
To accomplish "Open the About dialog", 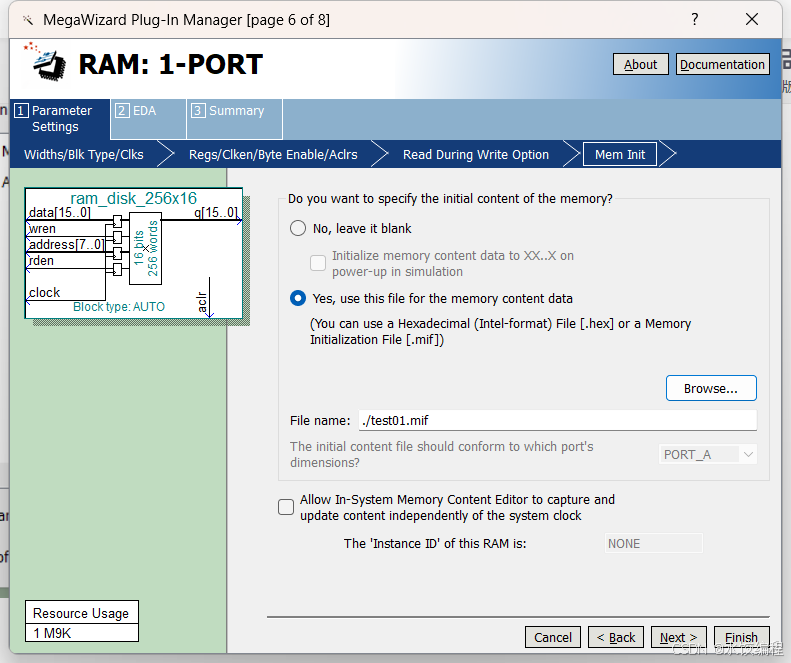I will click(x=641, y=64).
